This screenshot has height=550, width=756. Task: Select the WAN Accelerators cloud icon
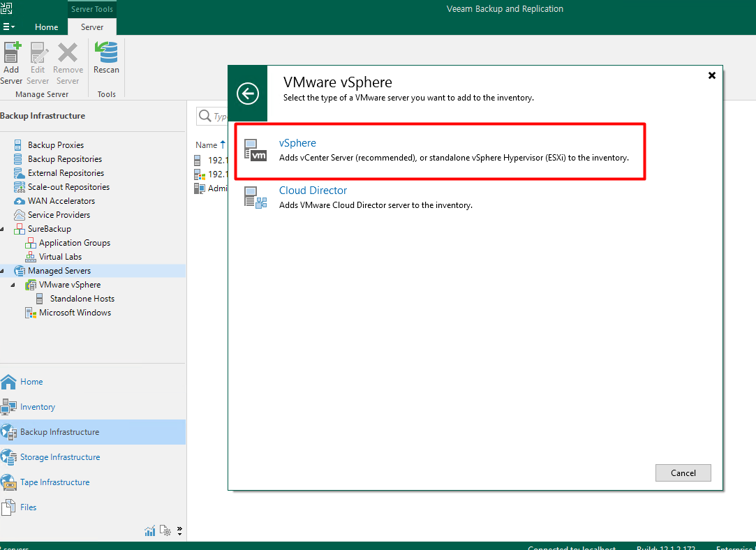[x=20, y=201]
